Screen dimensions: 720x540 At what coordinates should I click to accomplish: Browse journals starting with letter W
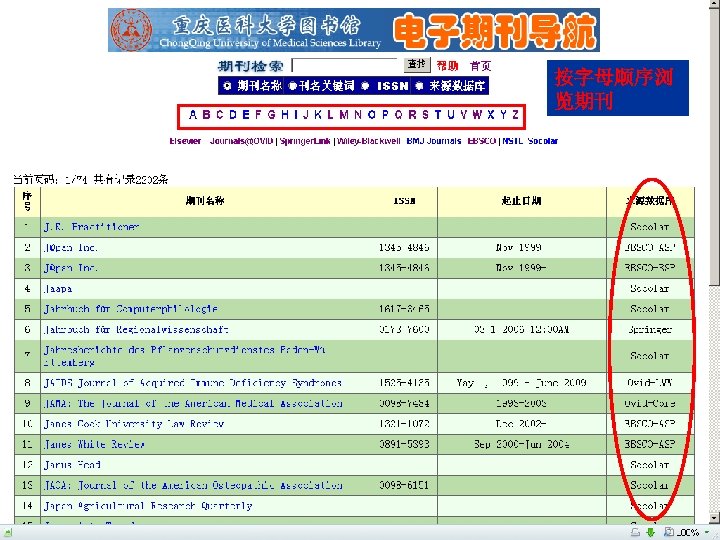click(x=477, y=115)
